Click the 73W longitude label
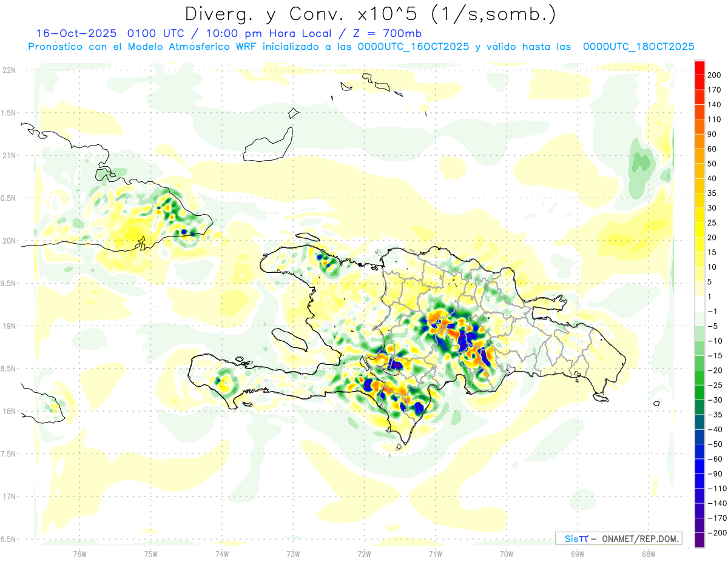This screenshot has height=562, width=728. click(x=293, y=554)
